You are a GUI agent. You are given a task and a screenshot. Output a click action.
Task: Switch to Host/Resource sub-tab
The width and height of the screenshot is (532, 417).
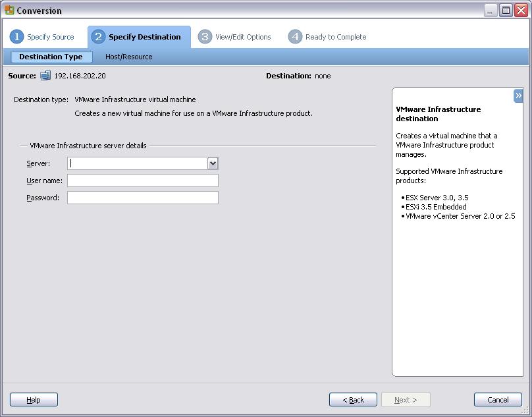click(129, 57)
